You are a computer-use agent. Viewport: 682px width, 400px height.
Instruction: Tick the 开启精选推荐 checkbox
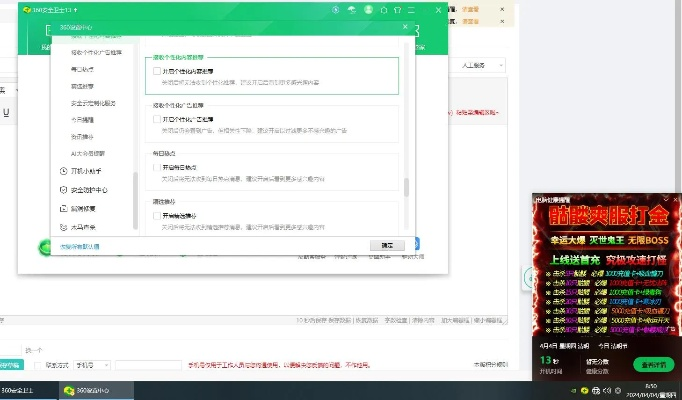pos(157,216)
